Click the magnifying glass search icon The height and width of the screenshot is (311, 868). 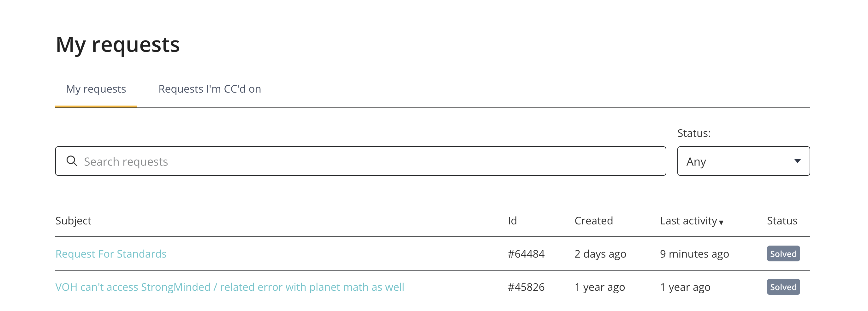pyautogui.click(x=72, y=161)
